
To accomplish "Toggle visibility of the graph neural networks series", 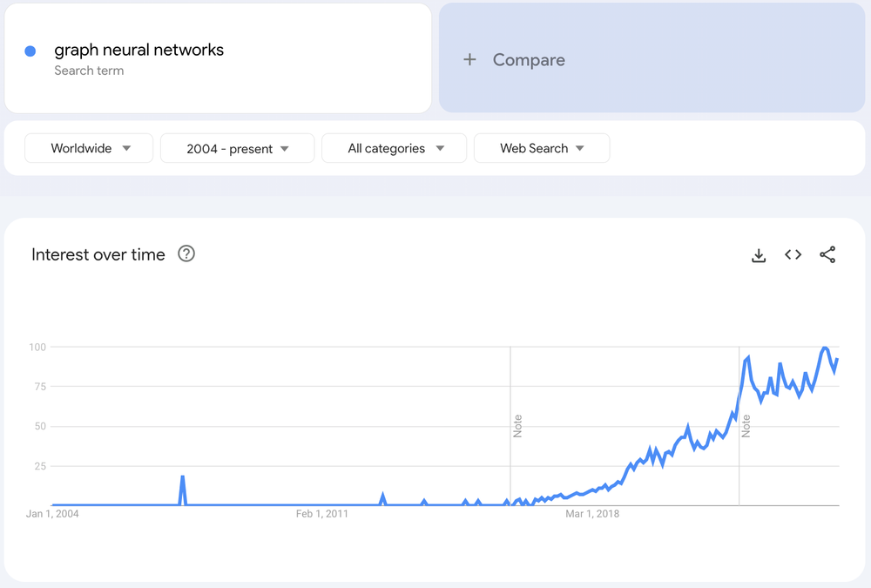I will pyautogui.click(x=32, y=51).
